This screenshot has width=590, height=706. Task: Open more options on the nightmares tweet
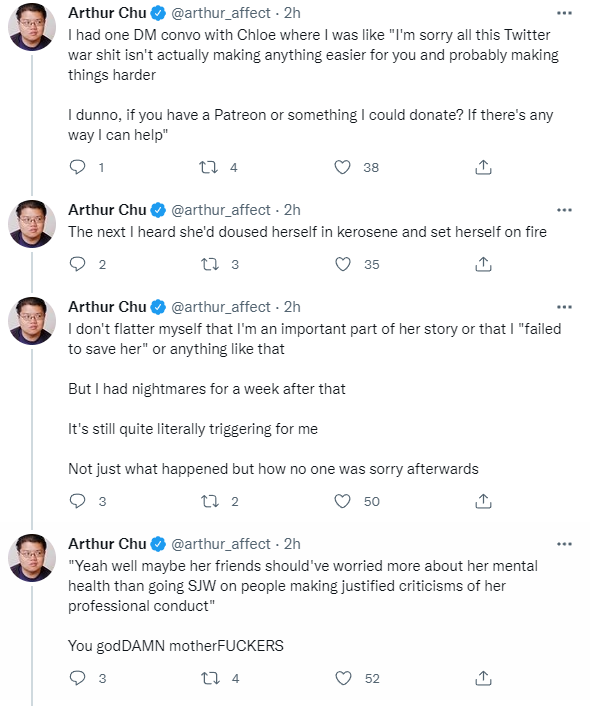[564, 307]
